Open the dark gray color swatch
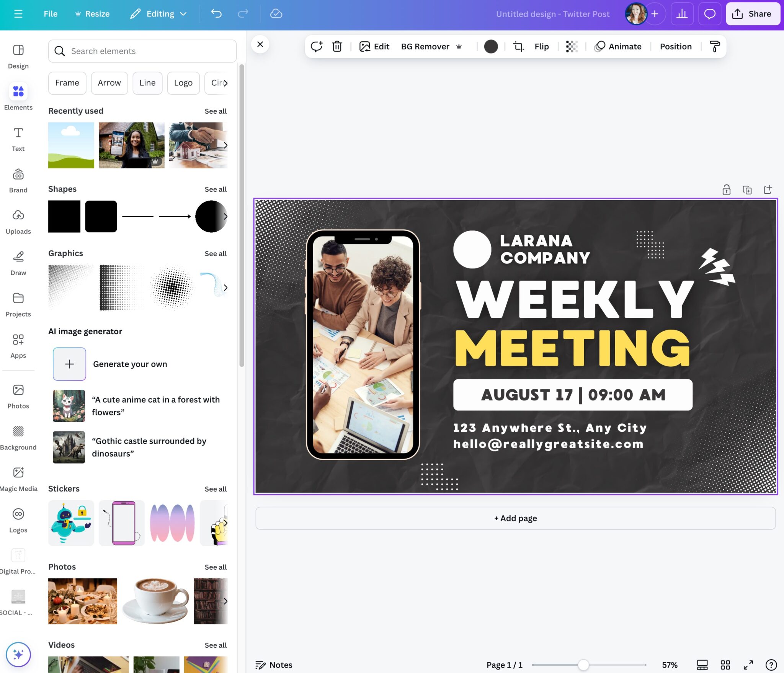 coord(491,46)
